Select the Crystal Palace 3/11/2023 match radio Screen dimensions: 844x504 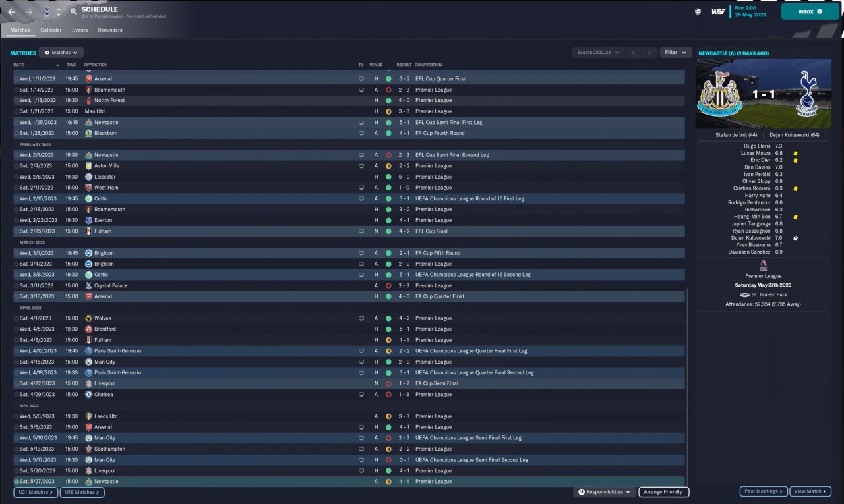click(16, 286)
